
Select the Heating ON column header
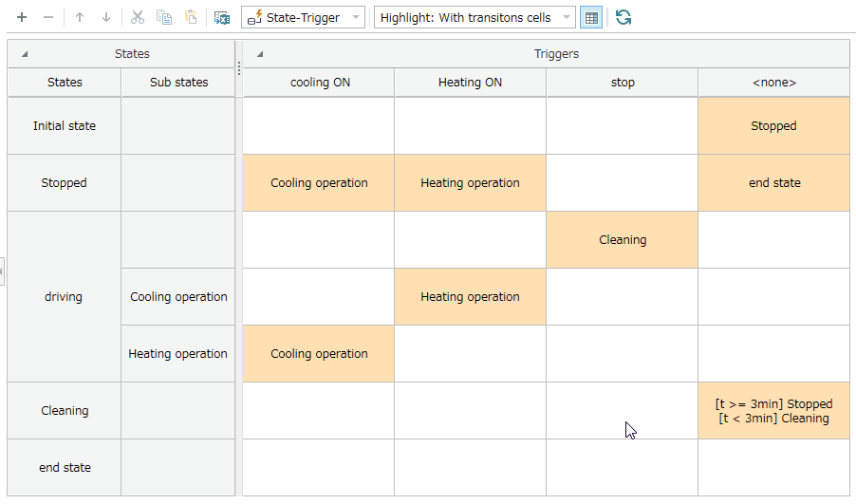click(x=470, y=83)
